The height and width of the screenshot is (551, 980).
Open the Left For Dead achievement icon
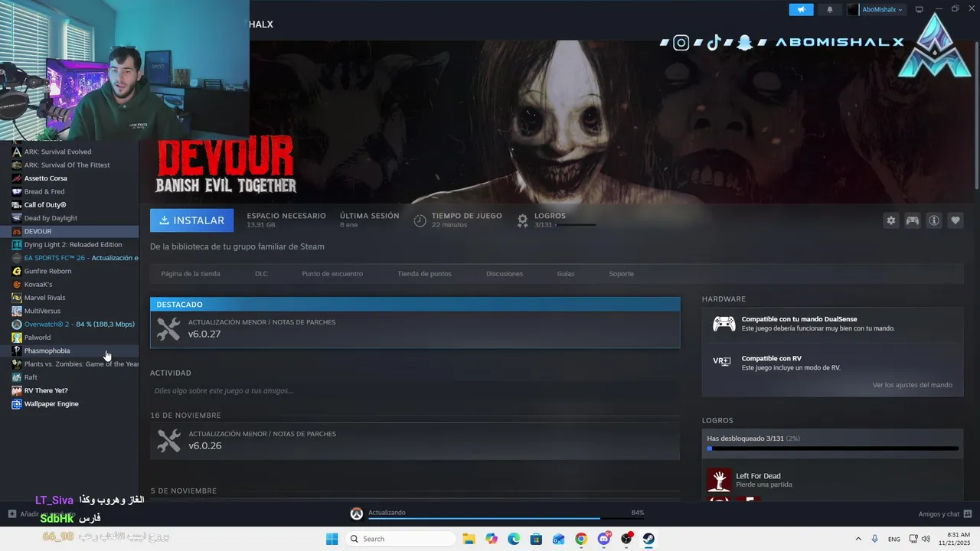coord(719,480)
